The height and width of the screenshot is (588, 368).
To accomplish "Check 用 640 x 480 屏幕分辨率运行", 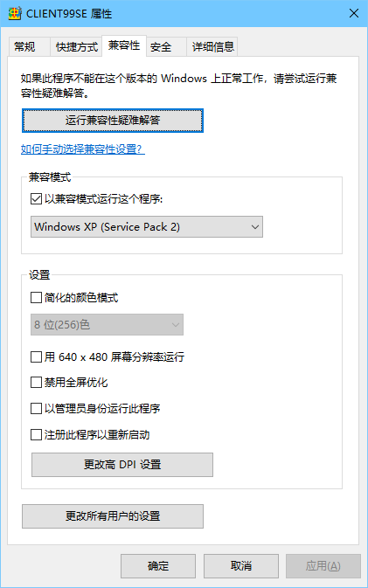I will [36, 356].
